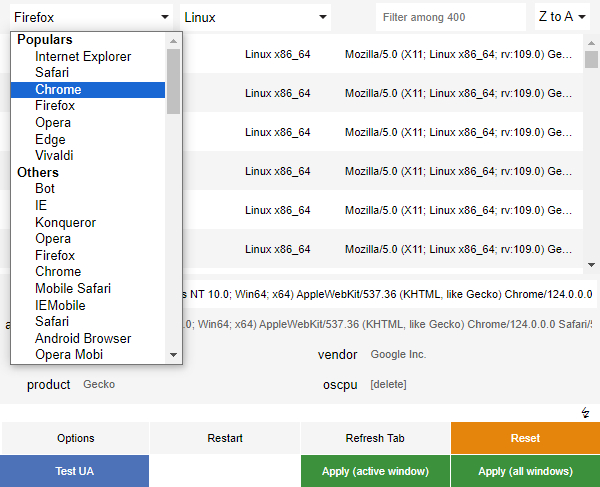600x487 pixels.
Task: Click the lightning convert icon above Reset
Action: click(x=585, y=412)
